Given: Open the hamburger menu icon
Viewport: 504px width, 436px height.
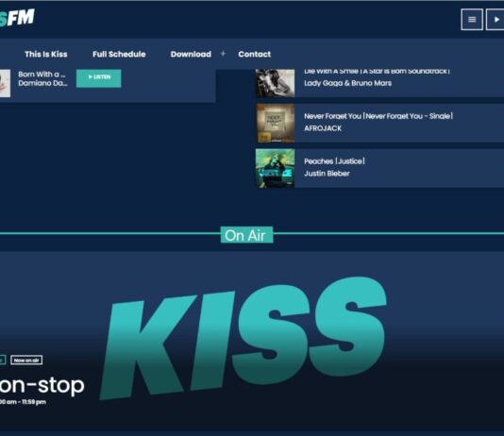Looking at the screenshot, I should tap(472, 20).
